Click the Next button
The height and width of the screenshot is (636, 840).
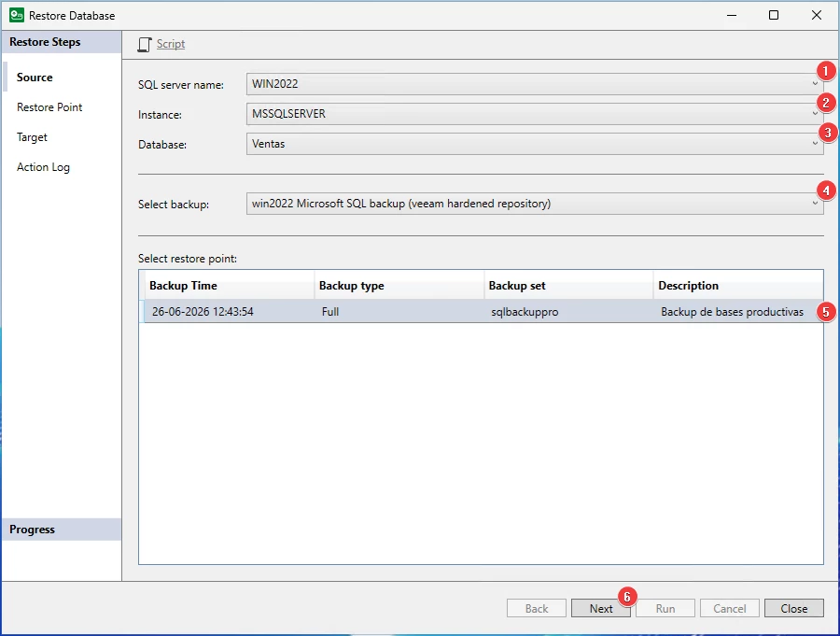tap(600, 608)
